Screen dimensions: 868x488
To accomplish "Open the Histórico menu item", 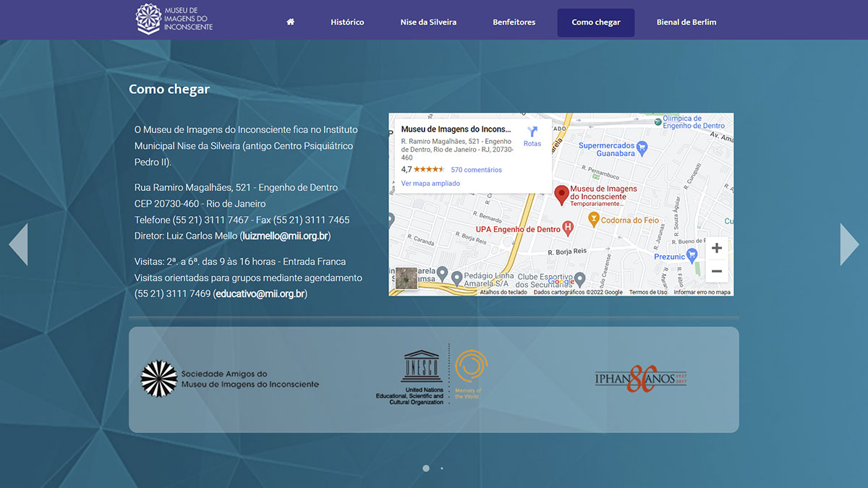I will coord(347,22).
